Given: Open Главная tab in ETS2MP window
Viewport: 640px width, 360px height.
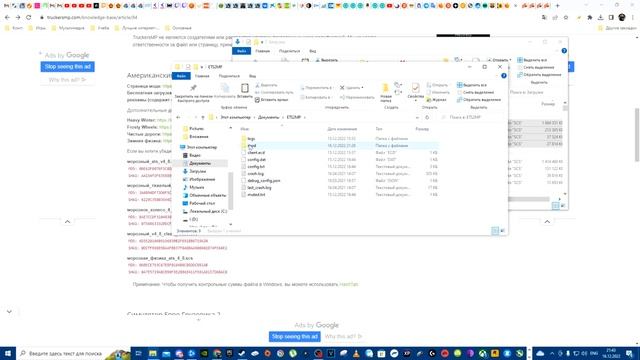Looking at the screenshot, I should coord(202,76).
